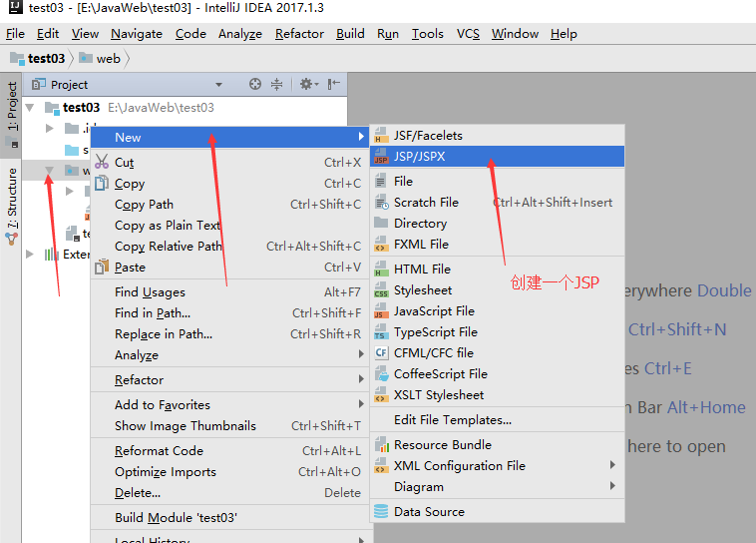Screen dimensions: 756x543
Task: Click the Cut scissors icon
Action: click(101, 163)
